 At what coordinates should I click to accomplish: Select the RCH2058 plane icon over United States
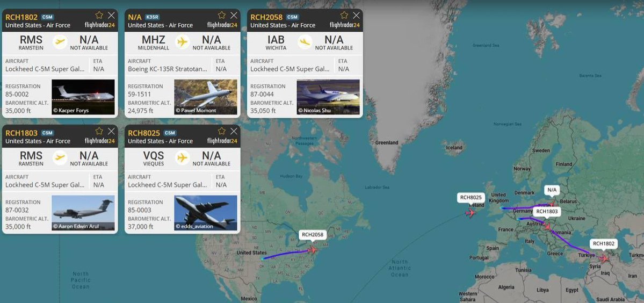click(x=313, y=249)
